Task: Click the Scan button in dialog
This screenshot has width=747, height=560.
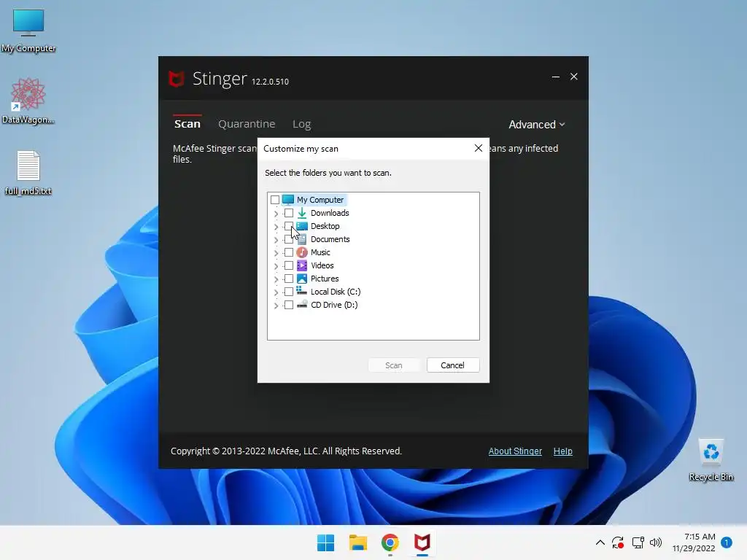Action: click(393, 365)
